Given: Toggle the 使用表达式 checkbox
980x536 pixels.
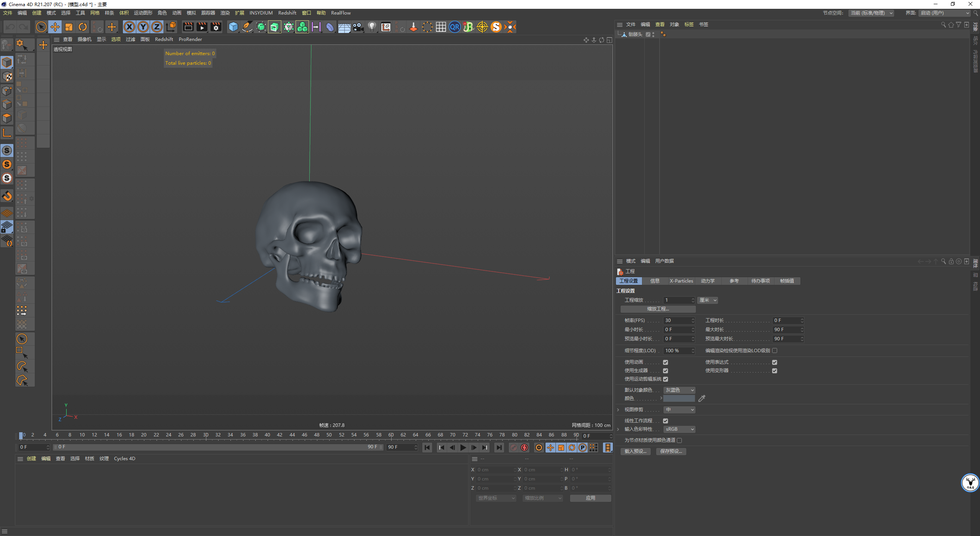Looking at the screenshot, I should 774,362.
